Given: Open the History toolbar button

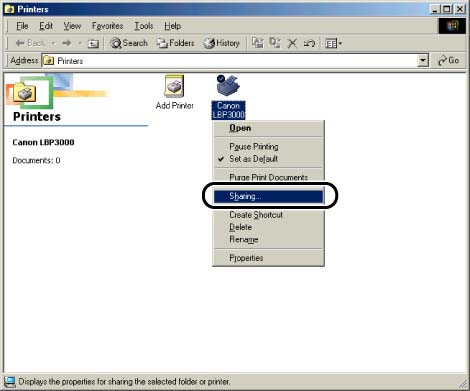Looking at the screenshot, I should coord(222,43).
